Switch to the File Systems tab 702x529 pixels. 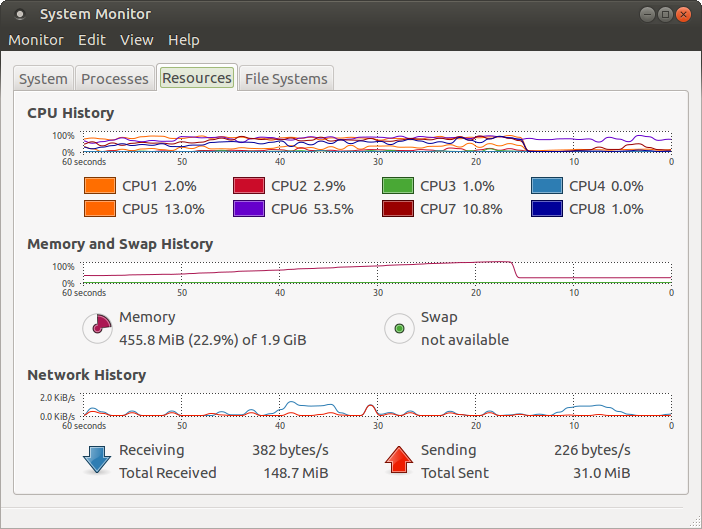pos(286,79)
